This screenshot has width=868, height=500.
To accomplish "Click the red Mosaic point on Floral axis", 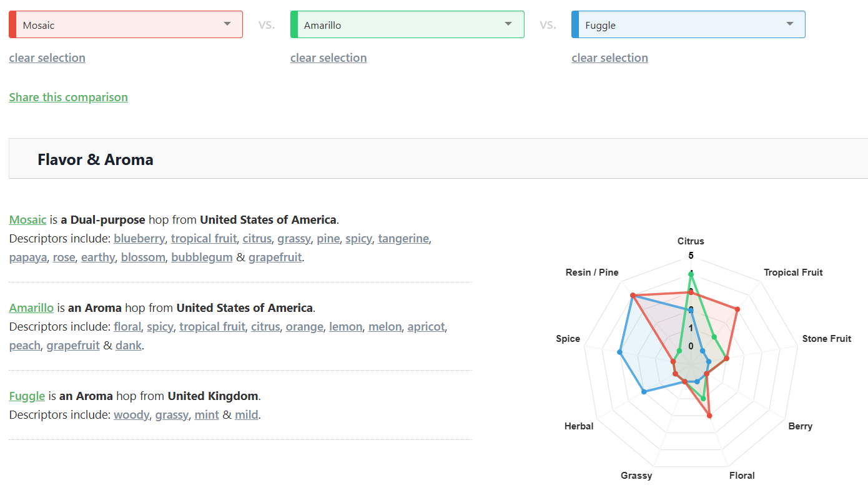I will [709, 415].
